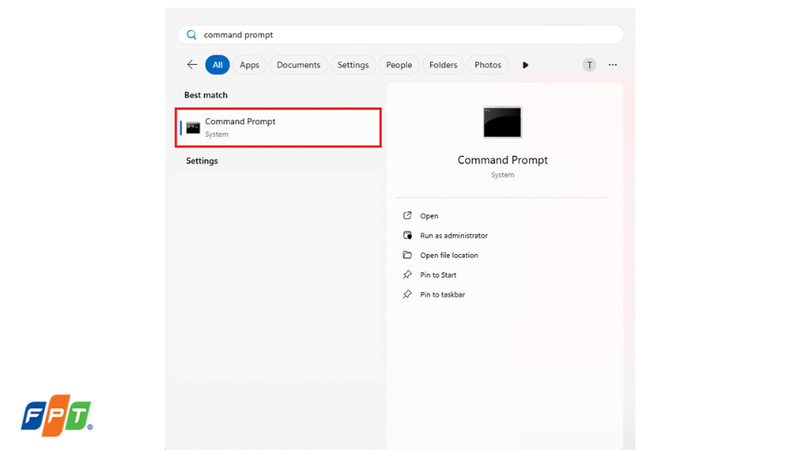Image resolution: width=800 pixels, height=450 pixels.
Task: Filter results by Photos
Action: coord(488,65)
